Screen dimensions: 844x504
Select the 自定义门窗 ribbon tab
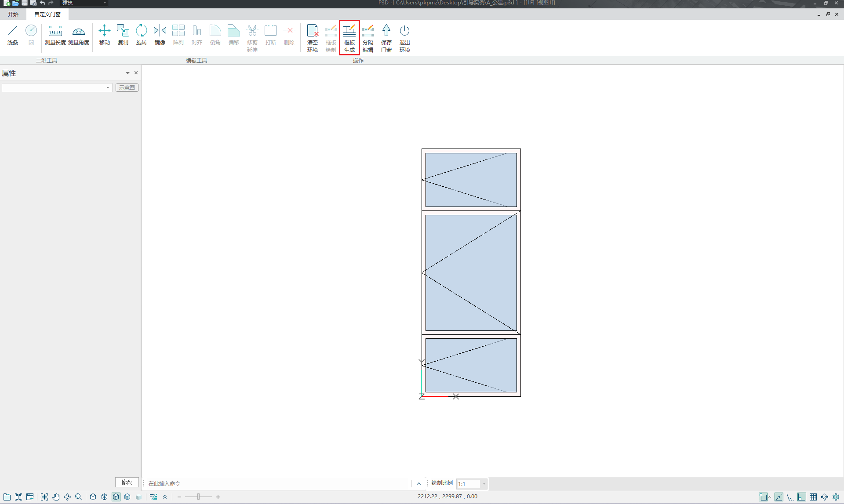pyautogui.click(x=47, y=15)
